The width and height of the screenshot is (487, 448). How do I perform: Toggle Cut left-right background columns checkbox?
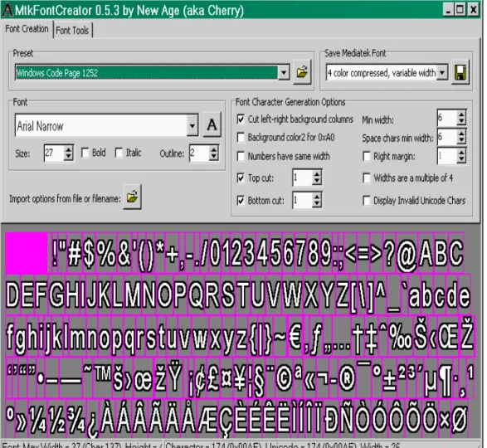pos(241,119)
